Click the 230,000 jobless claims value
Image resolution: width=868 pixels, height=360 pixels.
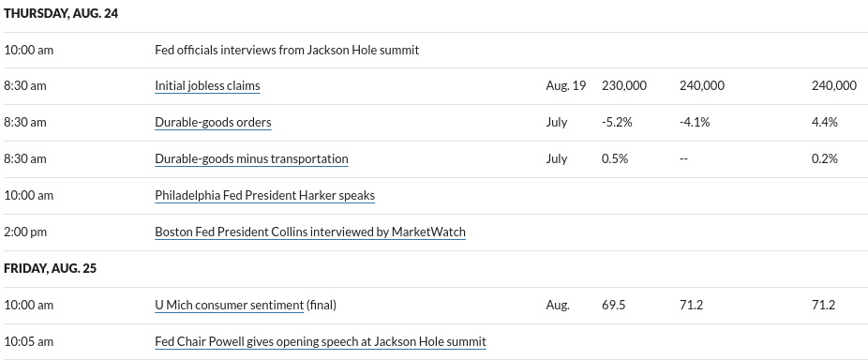point(624,85)
